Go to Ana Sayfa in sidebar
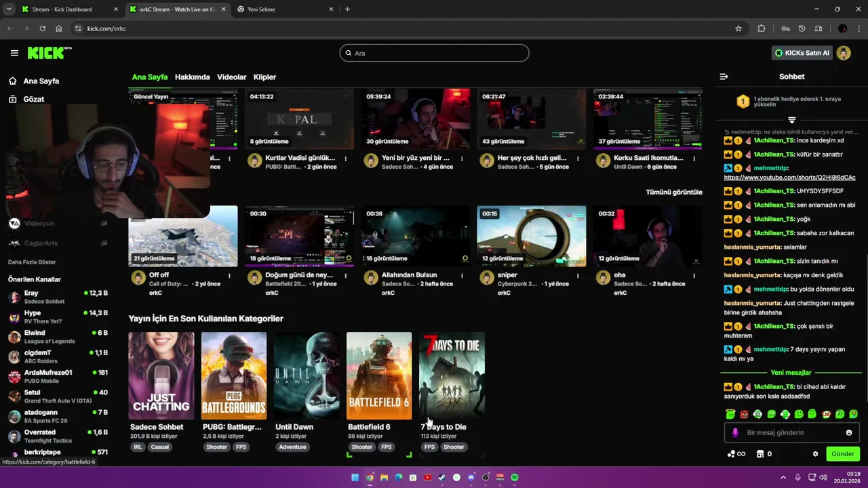Image resolution: width=868 pixels, height=488 pixels. pos(34,81)
